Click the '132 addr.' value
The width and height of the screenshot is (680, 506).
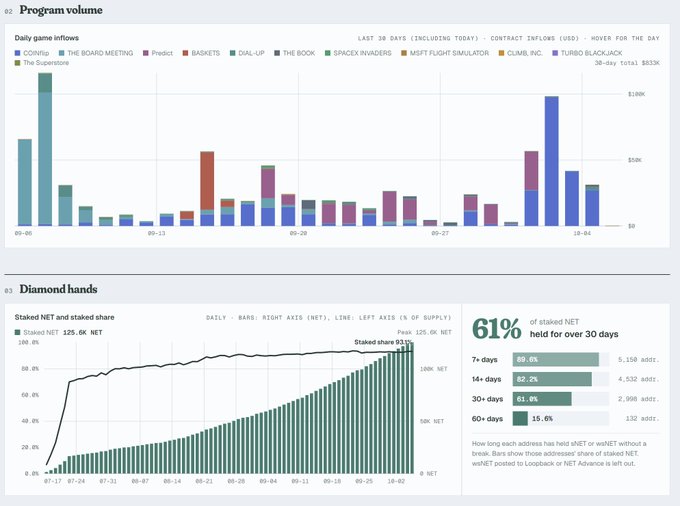point(642,418)
